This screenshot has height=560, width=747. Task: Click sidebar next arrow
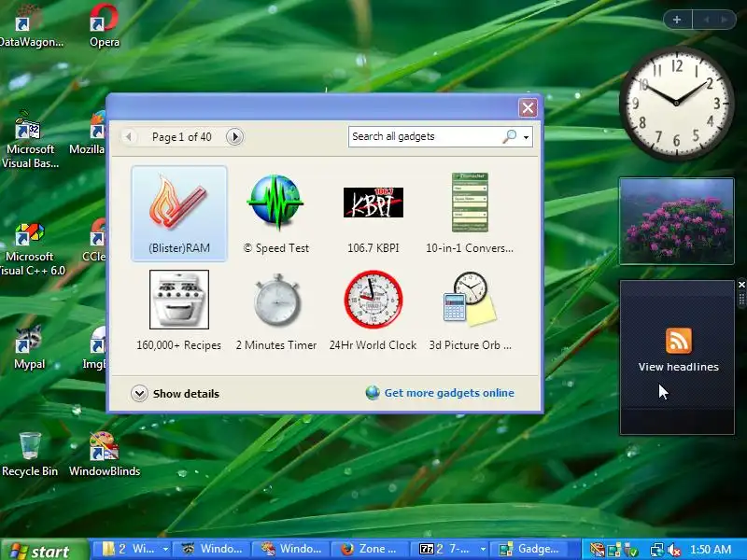[725, 20]
